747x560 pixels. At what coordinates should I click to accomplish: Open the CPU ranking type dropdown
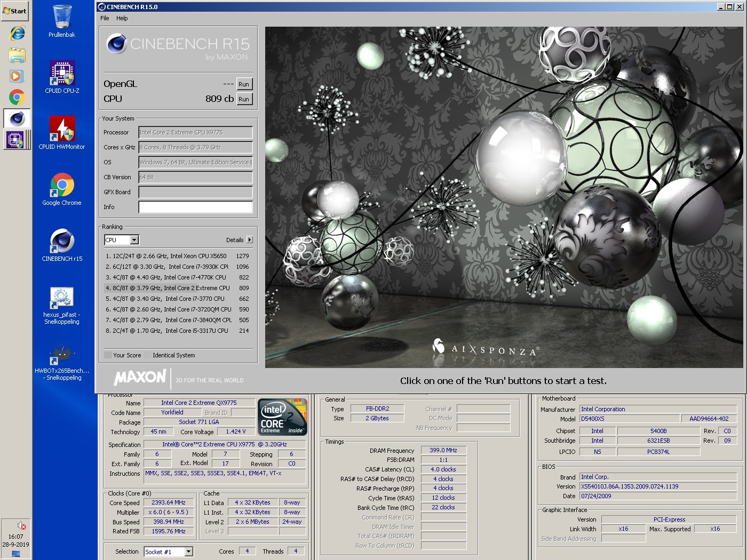[x=134, y=240]
